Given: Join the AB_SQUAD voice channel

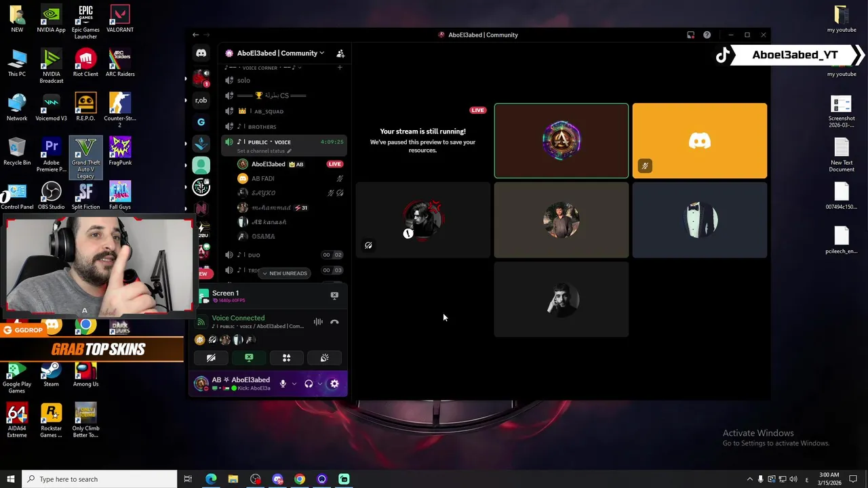Looking at the screenshot, I should [x=283, y=111].
